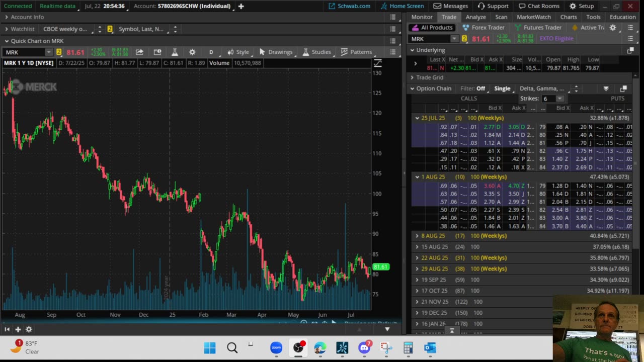Open the Trade subtab list menu icon
The height and width of the screenshot is (362, 644).
coord(630,28)
